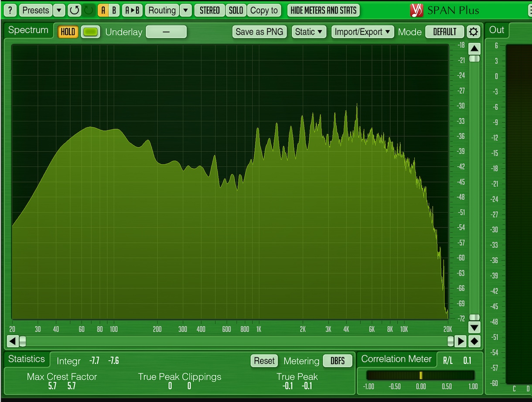Viewport: 532px width, 402px height.
Task: Open the STEREO channel selector
Action: coord(210,10)
